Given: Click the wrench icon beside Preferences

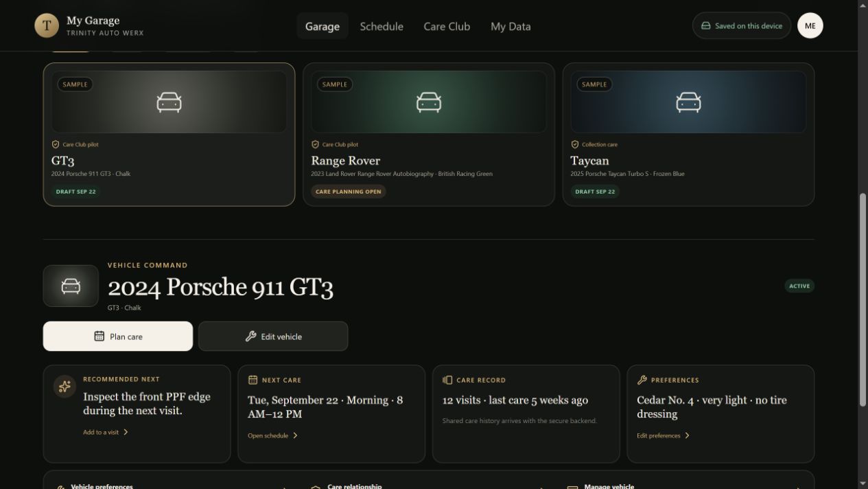Looking at the screenshot, I should point(642,380).
